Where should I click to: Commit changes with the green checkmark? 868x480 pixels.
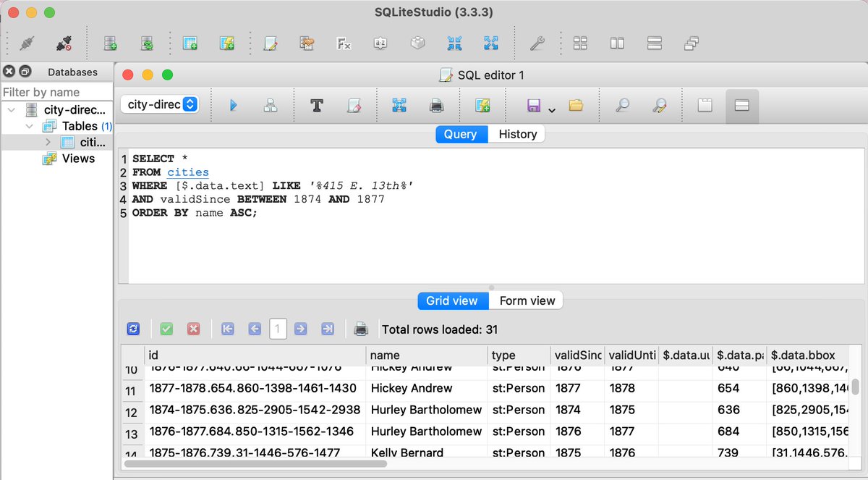pyautogui.click(x=166, y=329)
